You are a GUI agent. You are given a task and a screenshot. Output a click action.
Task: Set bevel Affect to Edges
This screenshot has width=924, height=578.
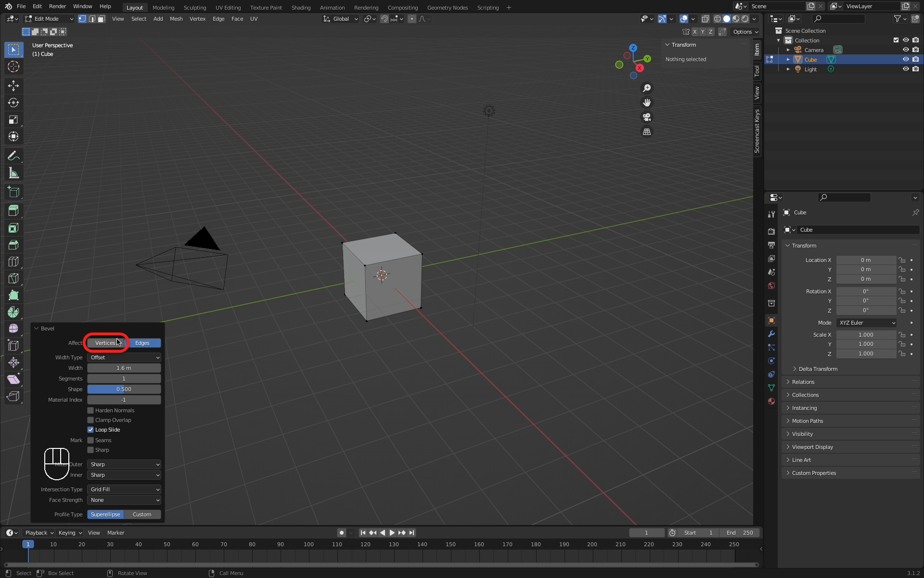pos(142,343)
